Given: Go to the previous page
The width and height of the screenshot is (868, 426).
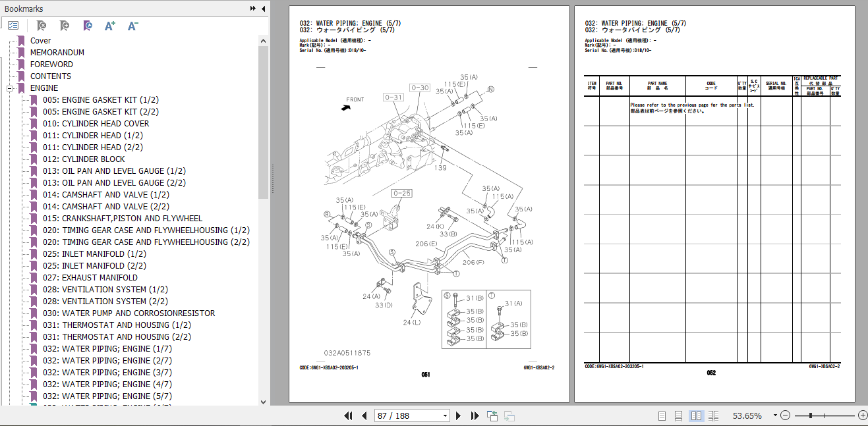Looking at the screenshot, I should pyautogui.click(x=364, y=415).
